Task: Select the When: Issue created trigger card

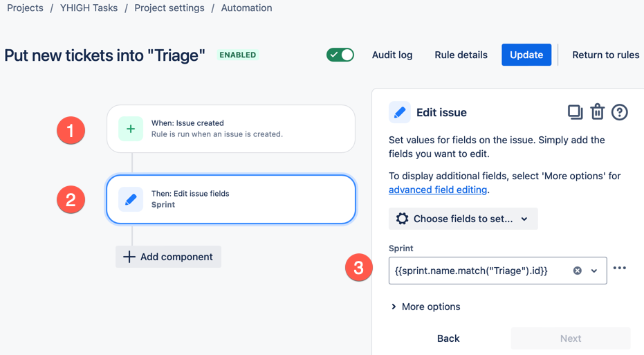Action: (231, 129)
